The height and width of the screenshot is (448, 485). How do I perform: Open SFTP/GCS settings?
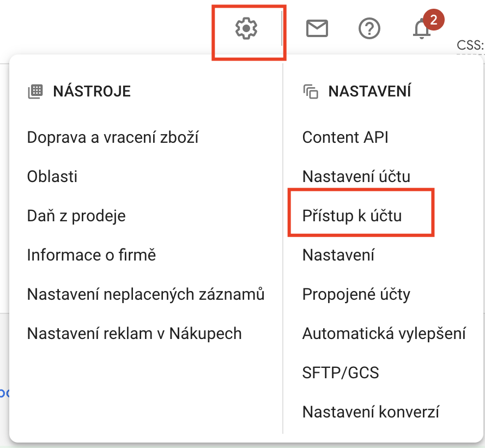tap(341, 373)
